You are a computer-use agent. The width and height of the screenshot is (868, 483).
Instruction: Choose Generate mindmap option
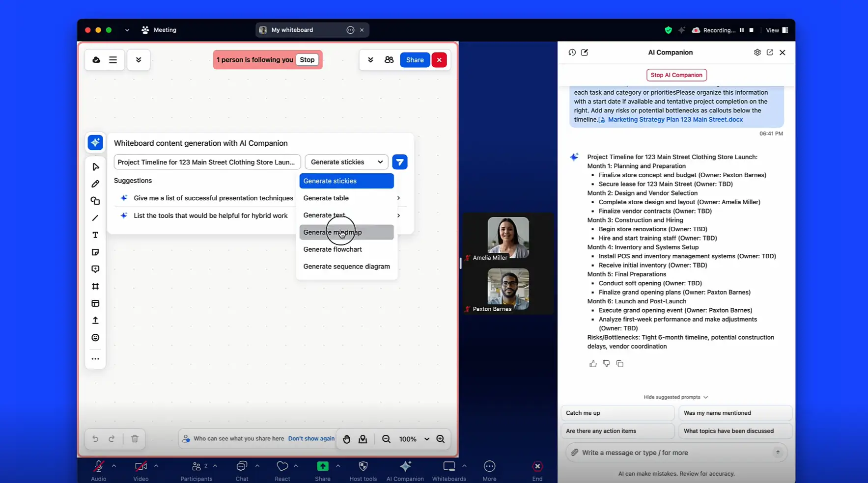tap(346, 232)
